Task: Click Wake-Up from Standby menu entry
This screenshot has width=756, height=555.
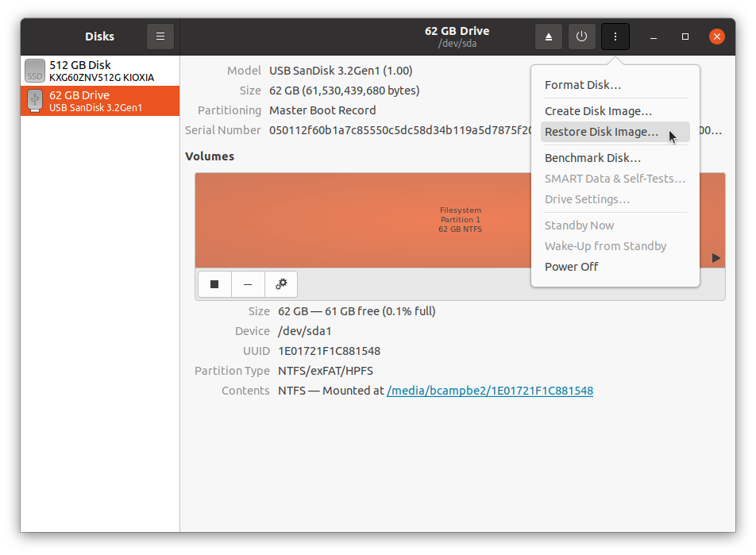Action: point(615,246)
